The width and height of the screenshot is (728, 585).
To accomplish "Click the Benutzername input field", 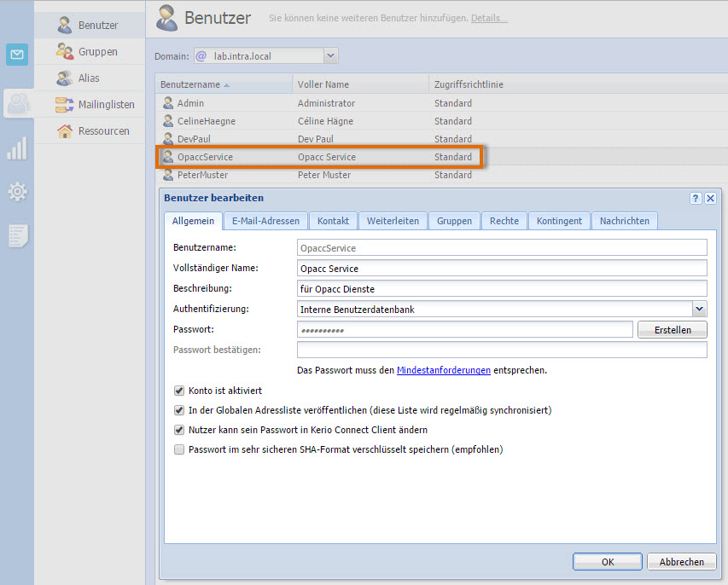I will (x=502, y=248).
